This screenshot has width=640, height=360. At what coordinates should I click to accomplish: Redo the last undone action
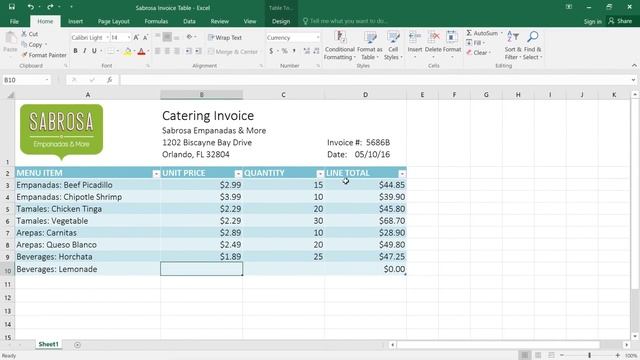(50, 7)
